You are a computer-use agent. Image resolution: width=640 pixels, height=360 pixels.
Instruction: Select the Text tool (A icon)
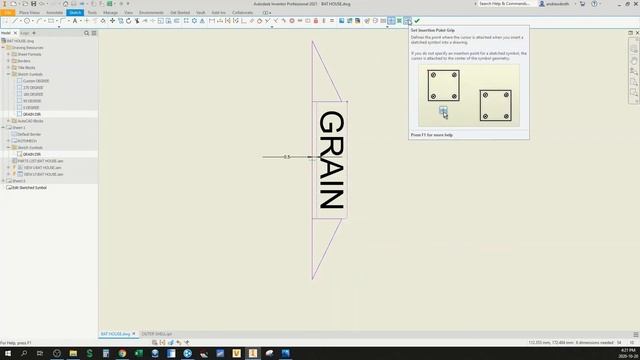pos(75,21)
